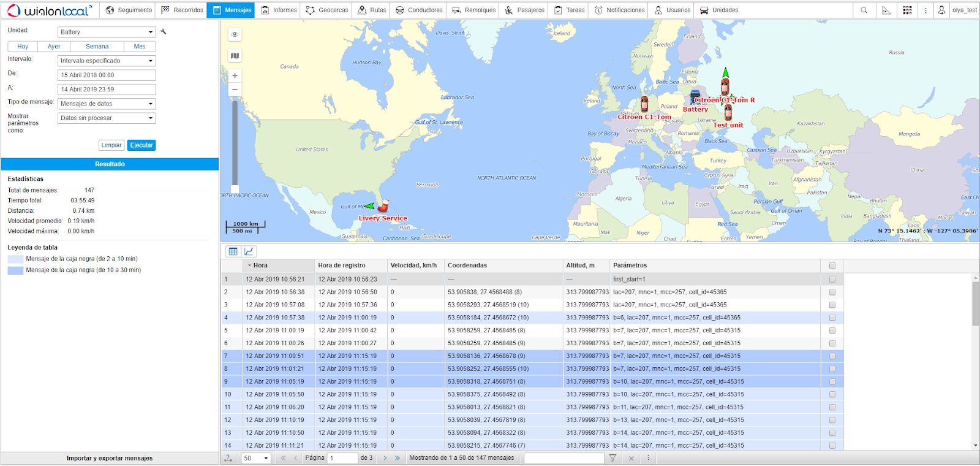Open the Informes tab
The width and height of the screenshot is (980, 466).
(279, 10)
